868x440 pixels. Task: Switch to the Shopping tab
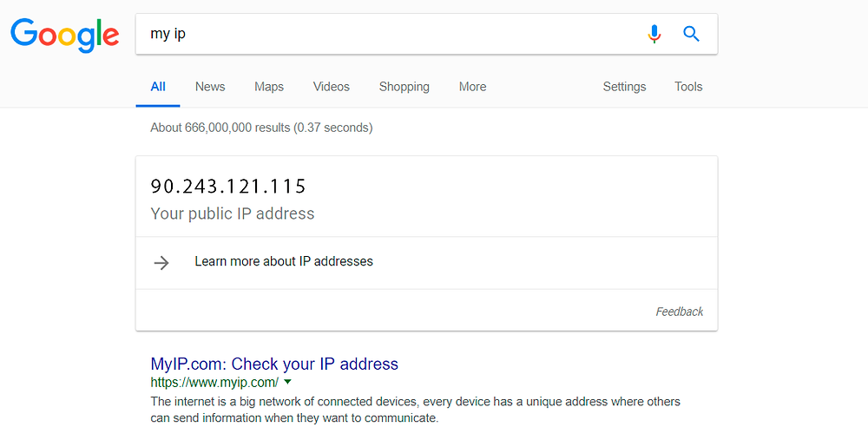pos(404,87)
